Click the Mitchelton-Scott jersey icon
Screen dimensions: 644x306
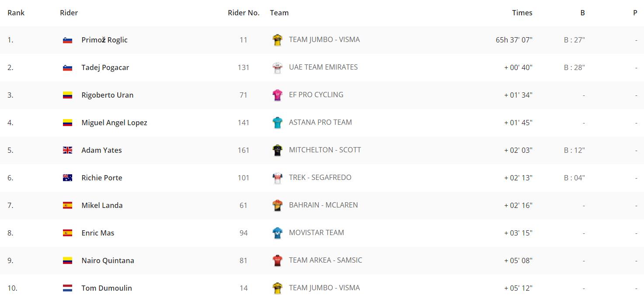pyautogui.click(x=277, y=150)
